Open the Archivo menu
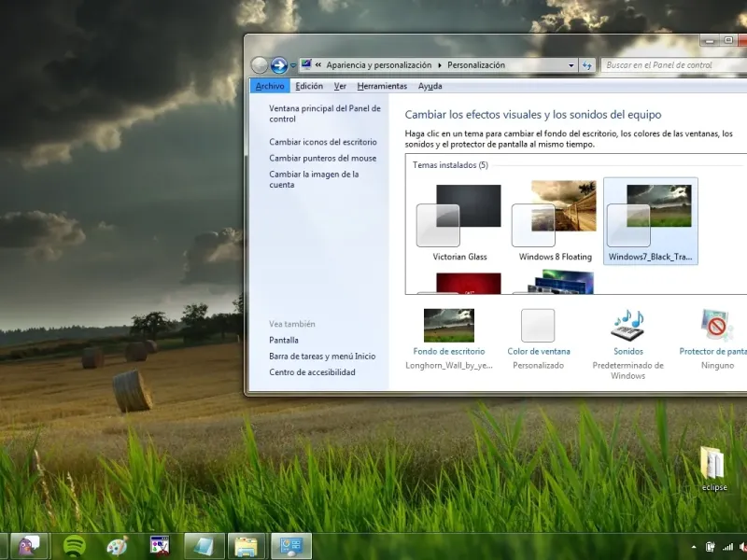747x560 pixels. click(x=270, y=86)
